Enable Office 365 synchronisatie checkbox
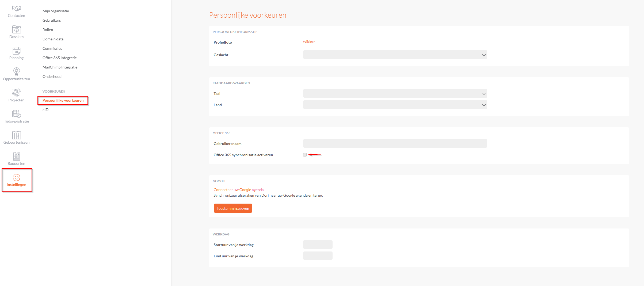This screenshot has width=644, height=286. coord(305,155)
